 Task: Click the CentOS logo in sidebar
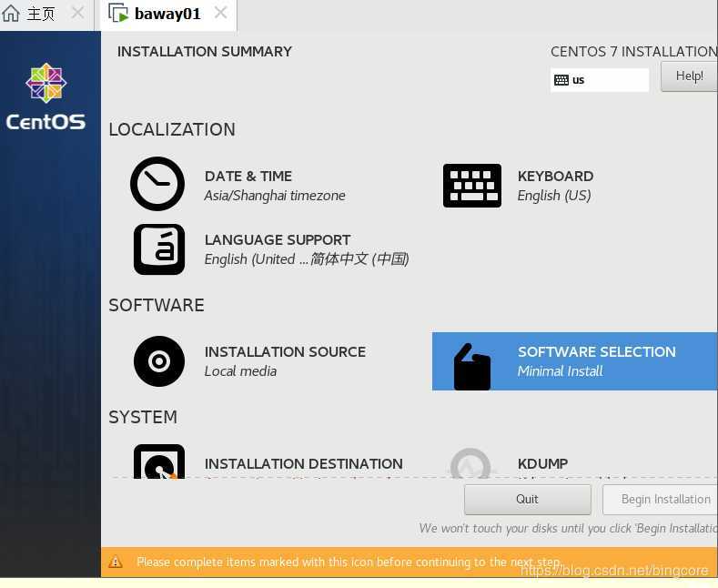pyautogui.click(x=46, y=96)
